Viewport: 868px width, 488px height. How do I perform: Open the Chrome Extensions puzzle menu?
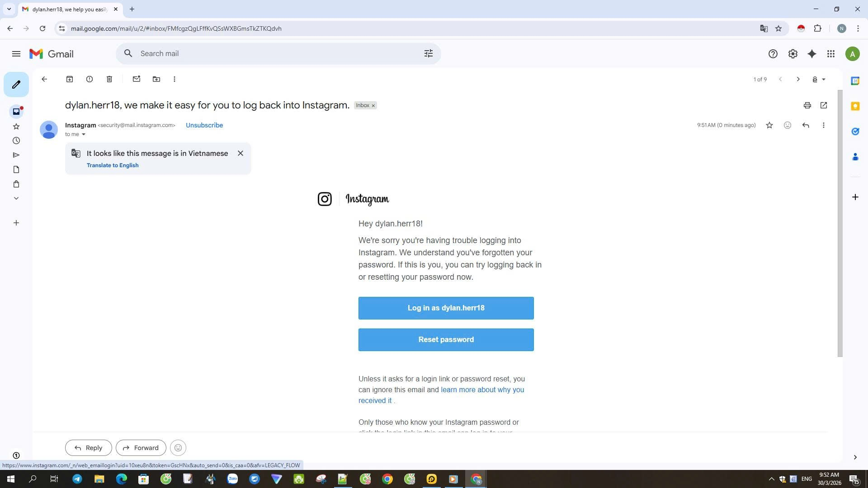pyautogui.click(x=818, y=28)
